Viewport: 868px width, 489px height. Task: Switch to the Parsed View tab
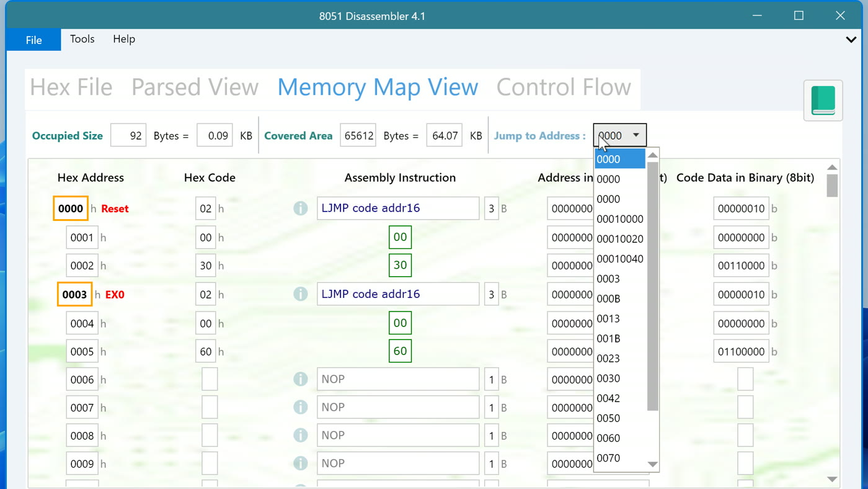coord(195,87)
